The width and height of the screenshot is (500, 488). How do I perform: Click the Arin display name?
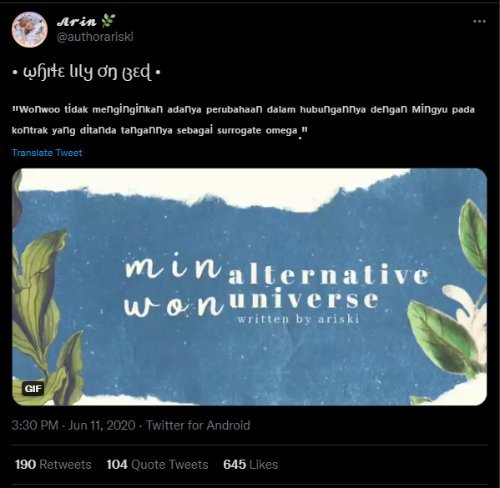point(76,21)
